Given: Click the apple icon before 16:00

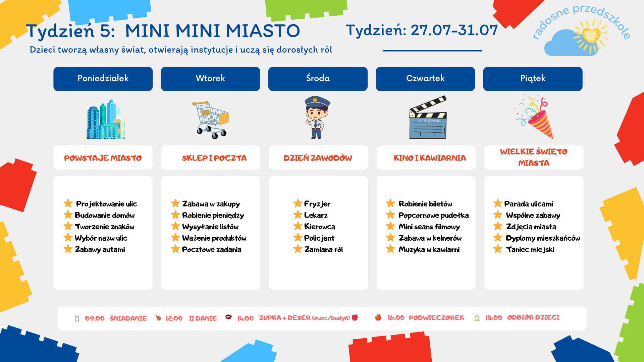Looking at the screenshot, I should (378, 317).
